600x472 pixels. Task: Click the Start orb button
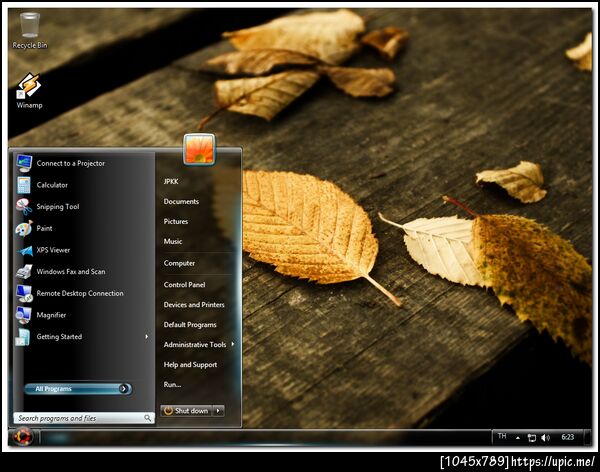coord(22,436)
